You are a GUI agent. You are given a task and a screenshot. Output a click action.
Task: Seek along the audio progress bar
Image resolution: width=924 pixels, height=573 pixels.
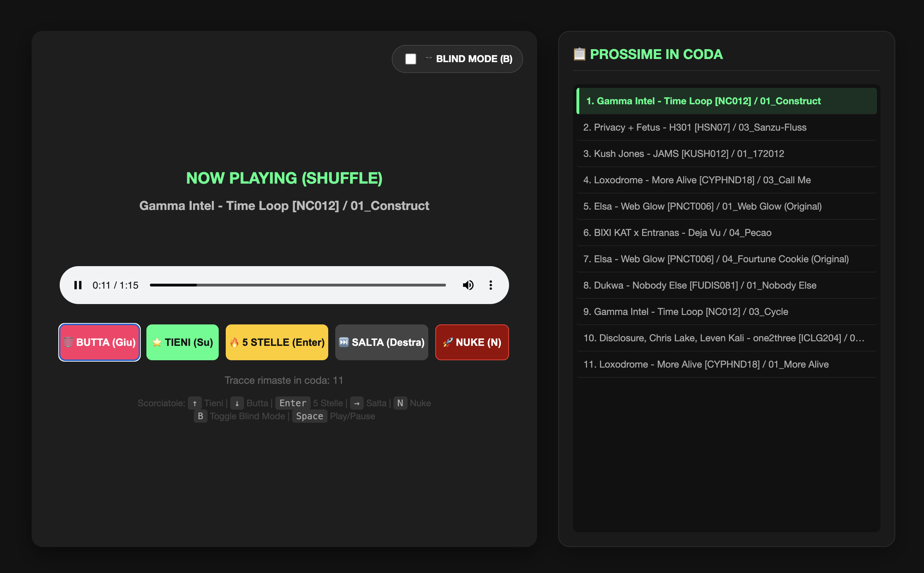[x=298, y=285]
